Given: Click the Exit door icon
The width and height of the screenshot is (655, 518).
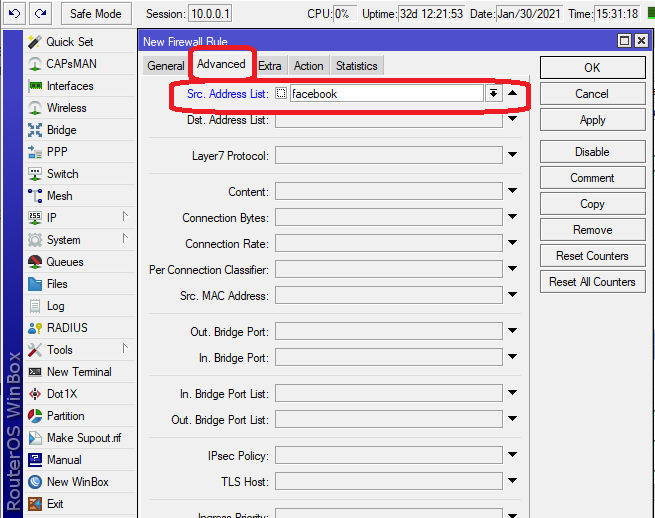Looking at the screenshot, I should click(x=35, y=504).
